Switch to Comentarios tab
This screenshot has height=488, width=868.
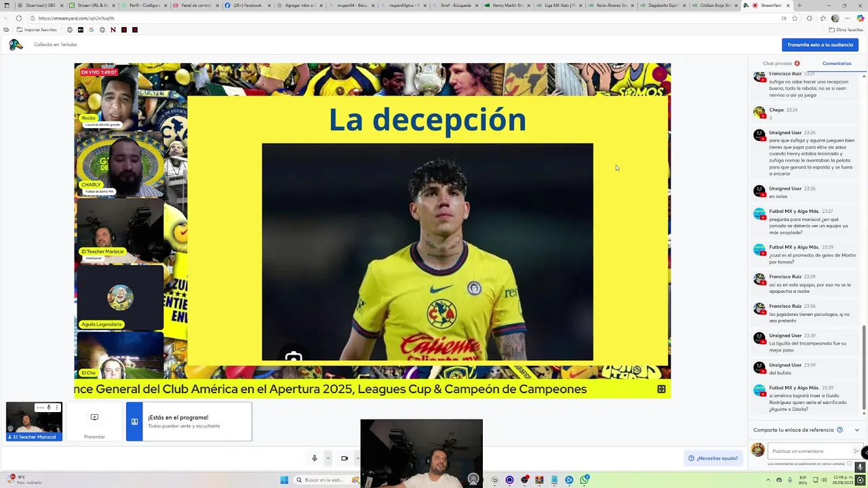point(837,64)
